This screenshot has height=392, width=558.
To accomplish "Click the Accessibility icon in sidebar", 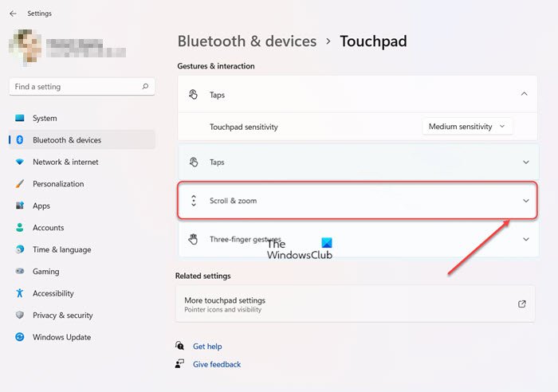I will [20, 293].
